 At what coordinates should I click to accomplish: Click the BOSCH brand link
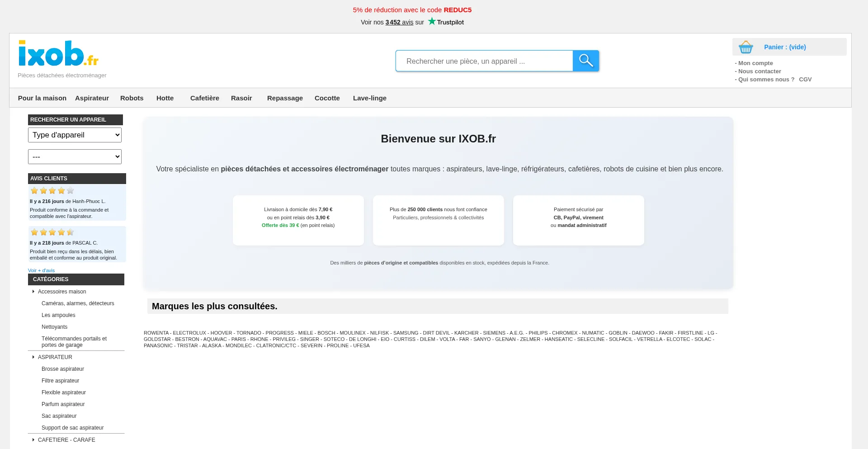point(326,333)
